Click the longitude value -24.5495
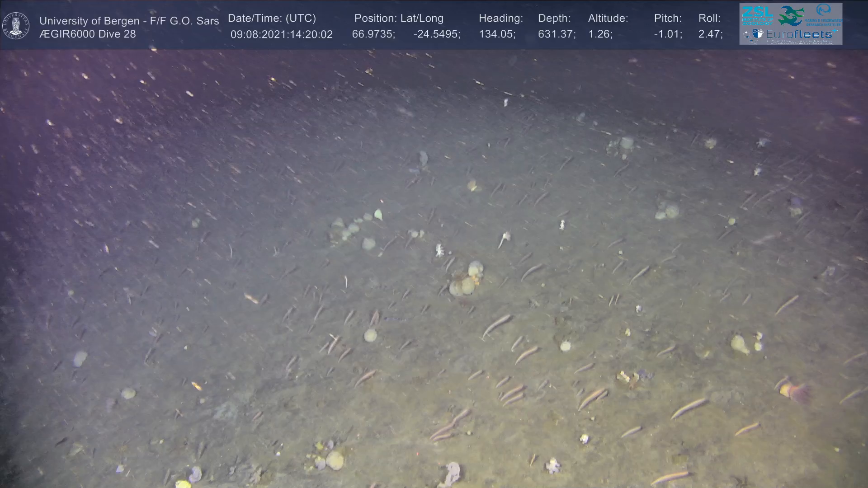 pos(436,34)
